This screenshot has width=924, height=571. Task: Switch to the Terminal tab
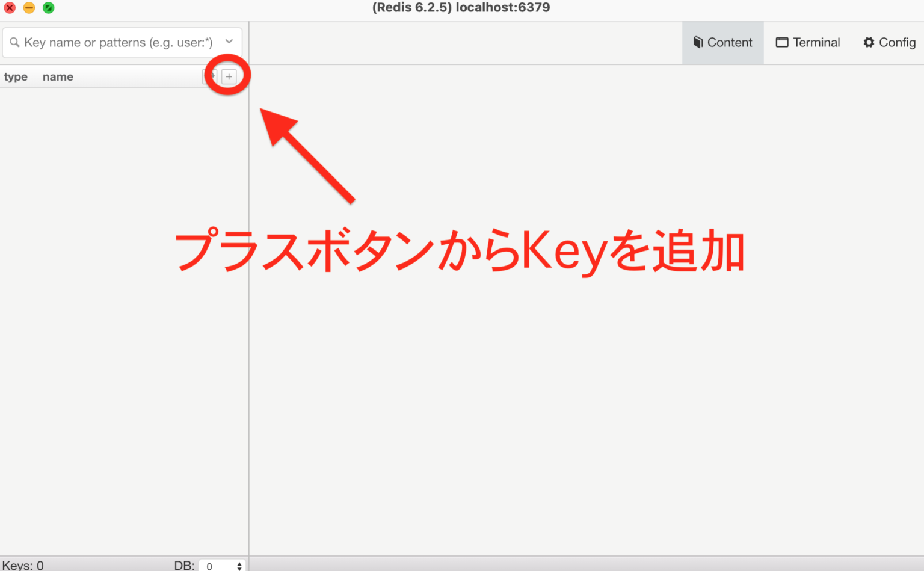point(808,42)
